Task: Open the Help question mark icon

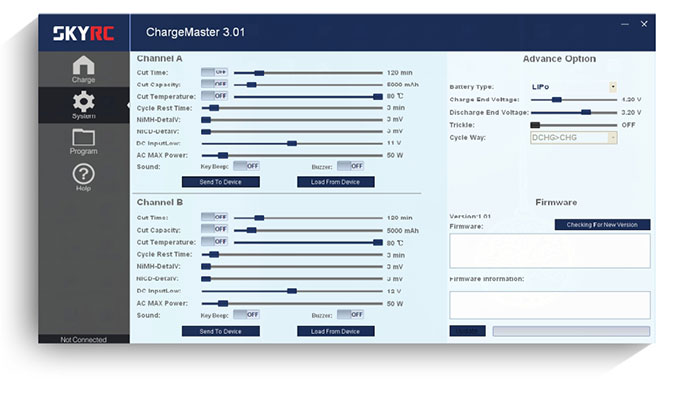Action: [x=83, y=177]
